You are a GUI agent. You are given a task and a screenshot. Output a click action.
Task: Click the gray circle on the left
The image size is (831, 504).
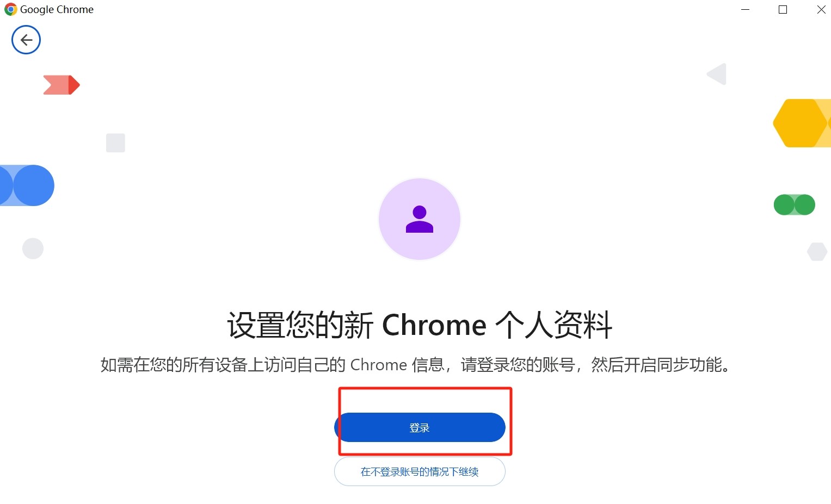point(33,248)
